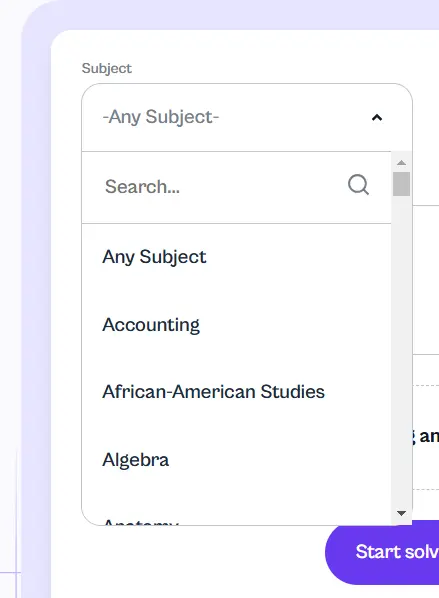
Task: Click the magnifying glass search icon
Action: (358, 185)
